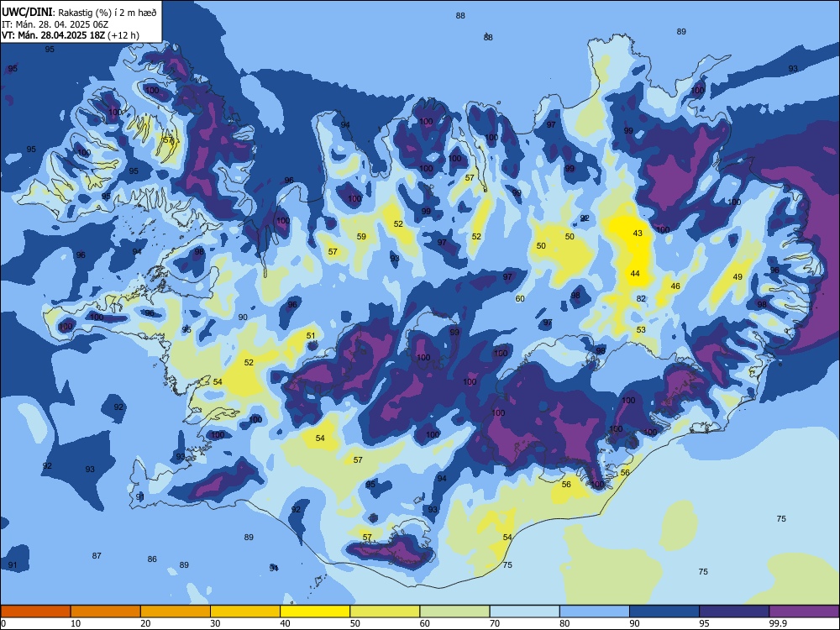Click the indigo 95–99.9 legend swatch
This screenshot has height=630, width=840.
(x=734, y=612)
